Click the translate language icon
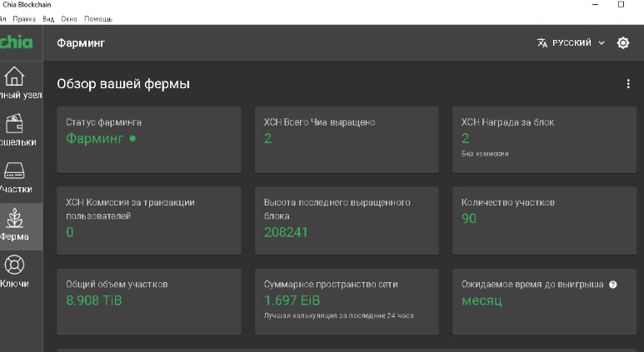Viewport: 644px width, 352px height. pos(542,42)
